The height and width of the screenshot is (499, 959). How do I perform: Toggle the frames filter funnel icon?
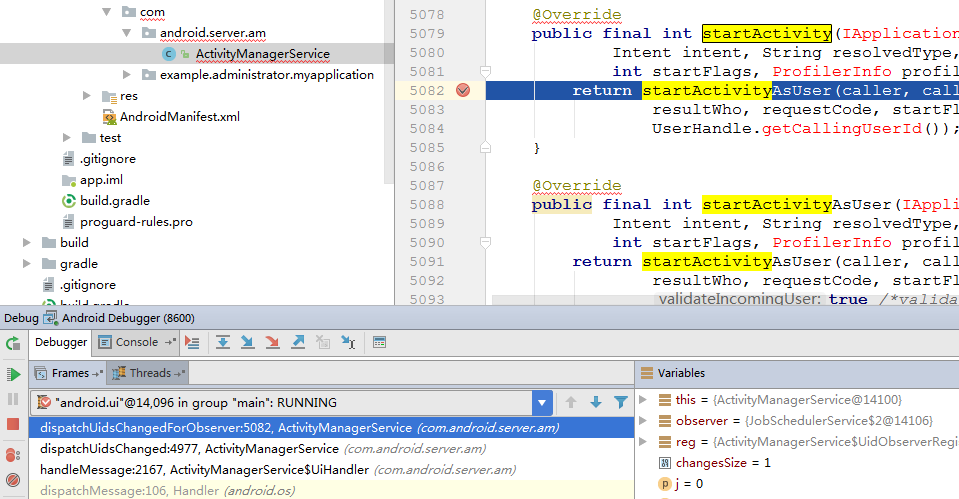coord(621,402)
